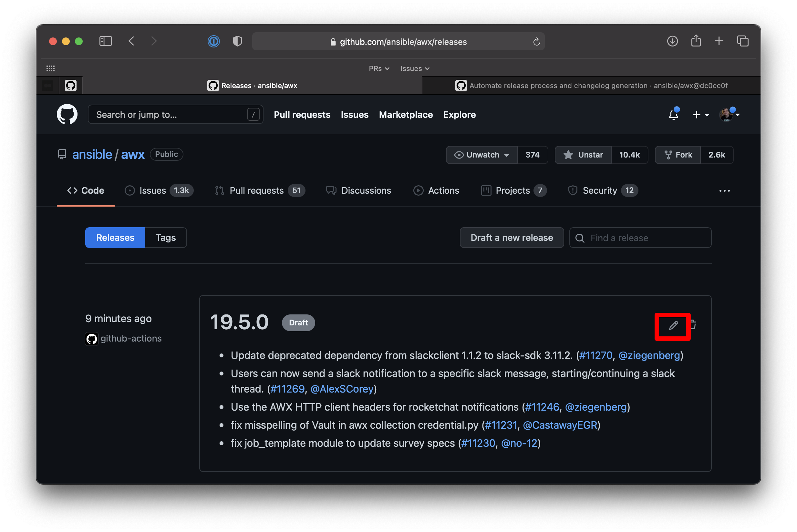
Task: Expand the PRs favorites folder
Action: pos(379,68)
